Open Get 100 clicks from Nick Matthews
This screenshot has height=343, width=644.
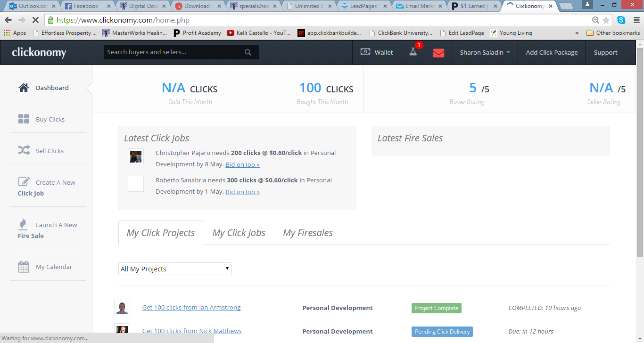click(192, 331)
